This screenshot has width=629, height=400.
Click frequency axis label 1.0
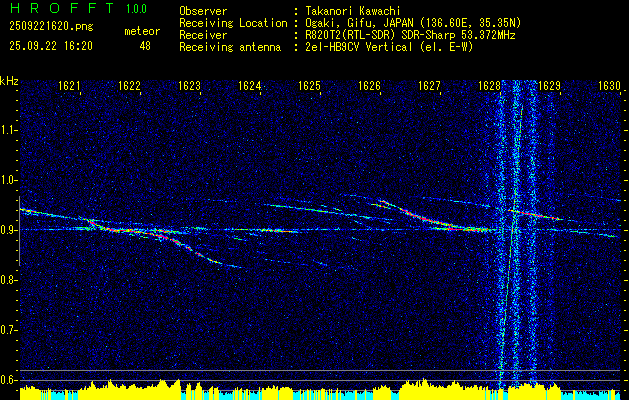(9, 180)
